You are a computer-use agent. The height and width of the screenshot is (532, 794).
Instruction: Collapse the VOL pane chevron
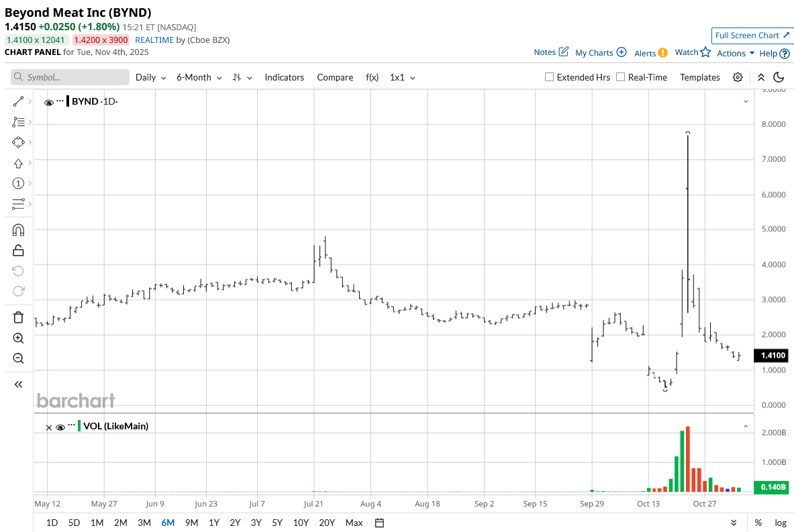[746, 427]
